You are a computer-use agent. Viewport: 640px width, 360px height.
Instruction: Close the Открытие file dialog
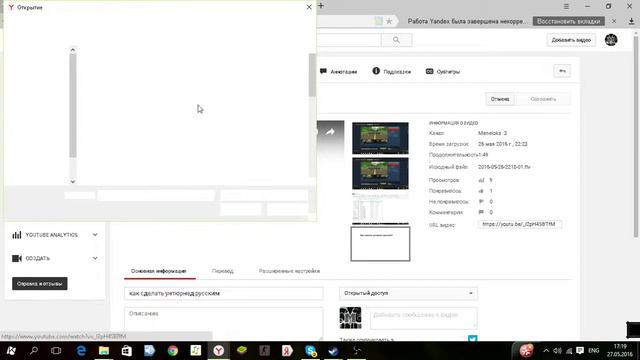[309, 7]
